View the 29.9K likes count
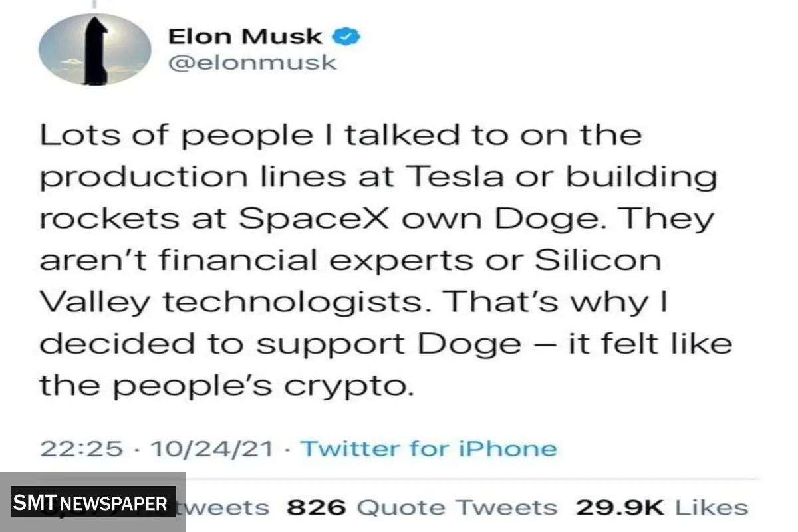The width and height of the screenshot is (798, 532). coord(620,508)
